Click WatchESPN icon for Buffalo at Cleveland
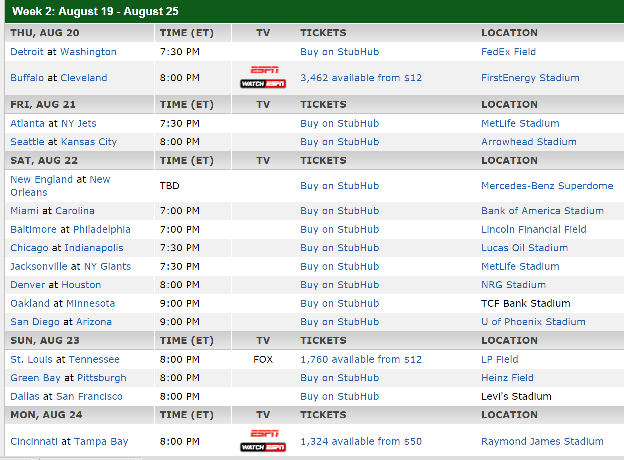This screenshot has width=624, height=460. click(x=263, y=78)
